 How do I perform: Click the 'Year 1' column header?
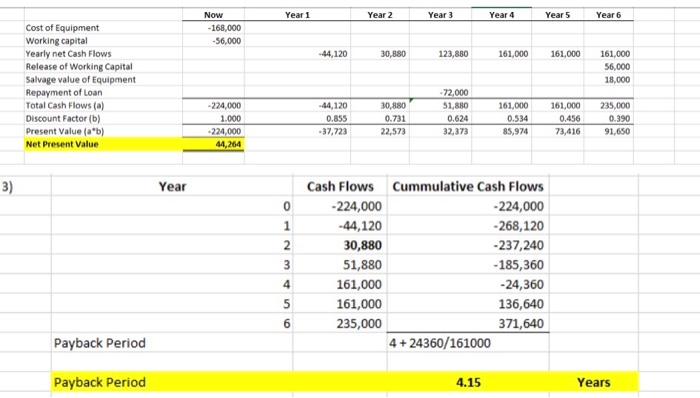[297, 15]
